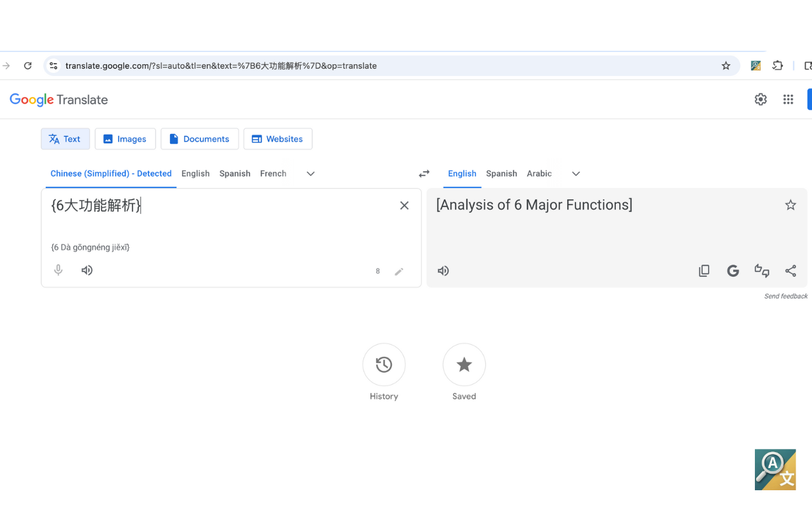Image resolution: width=812 pixels, height=508 pixels.
Task: Activate voice input with the microphone icon
Action: pos(58,270)
